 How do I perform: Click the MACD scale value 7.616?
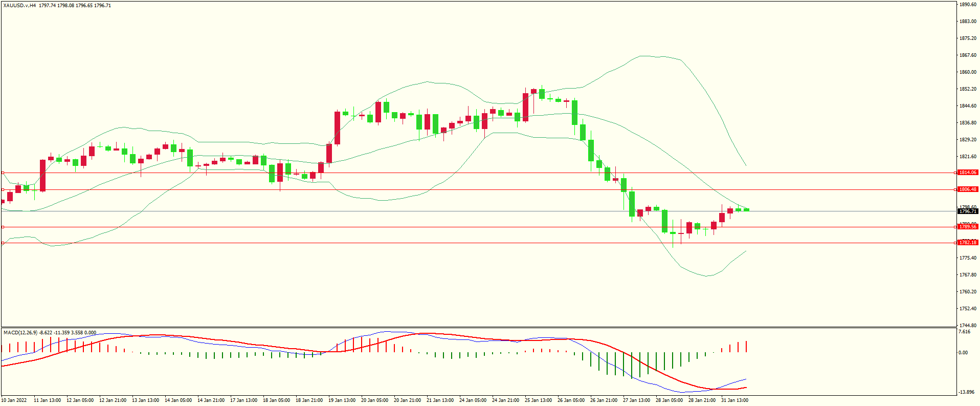(964, 332)
